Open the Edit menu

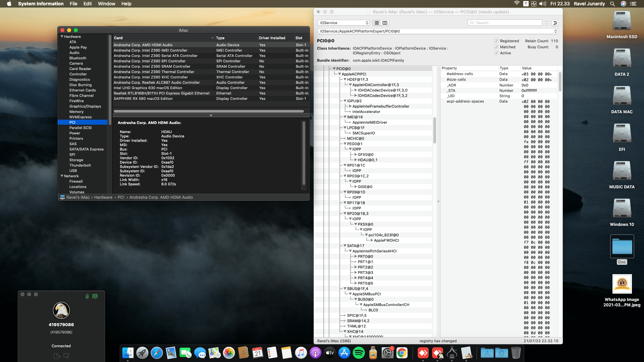[x=88, y=4]
